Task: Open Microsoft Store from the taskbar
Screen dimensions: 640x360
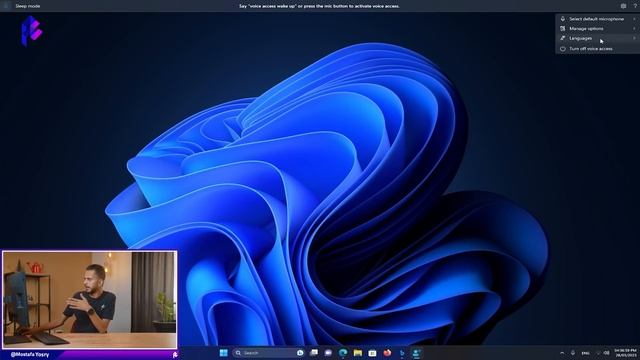Action: [372, 353]
